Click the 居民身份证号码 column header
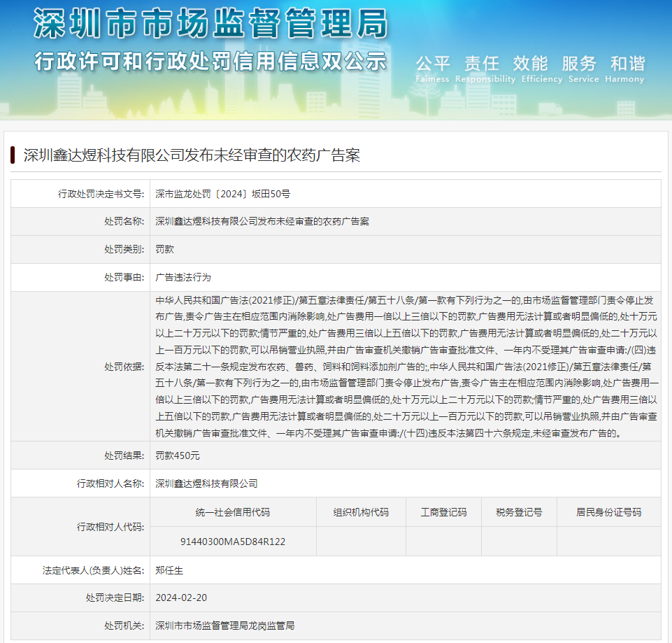The height and width of the screenshot is (643, 672). coord(608,512)
